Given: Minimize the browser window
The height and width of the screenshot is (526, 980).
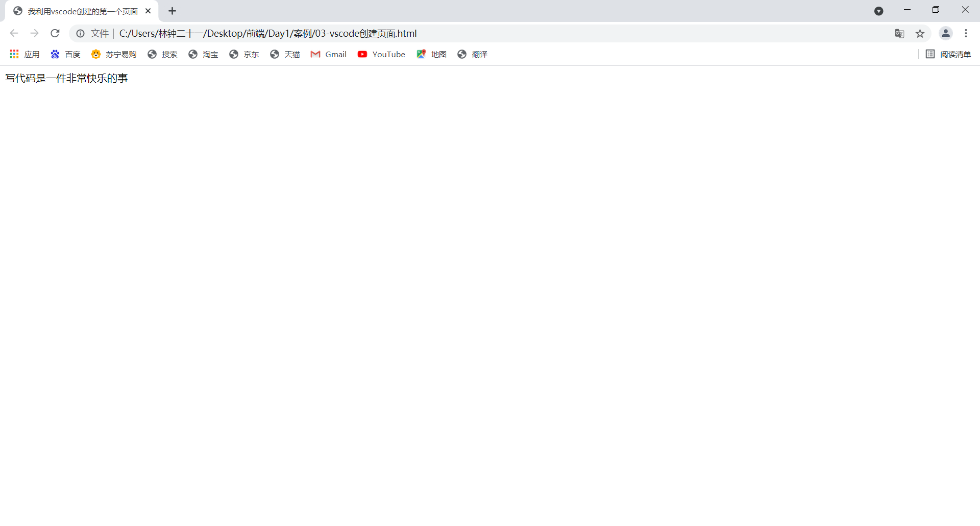Looking at the screenshot, I should [x=907, y=10].
